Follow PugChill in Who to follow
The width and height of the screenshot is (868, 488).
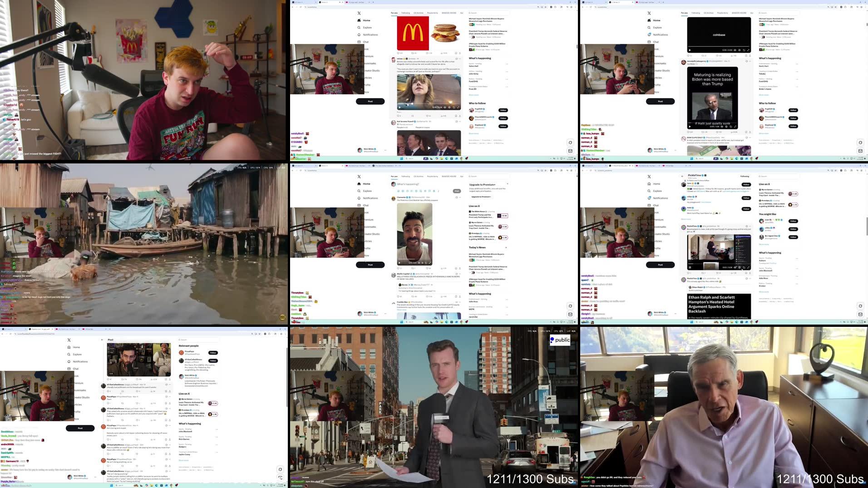click(503, 110)
